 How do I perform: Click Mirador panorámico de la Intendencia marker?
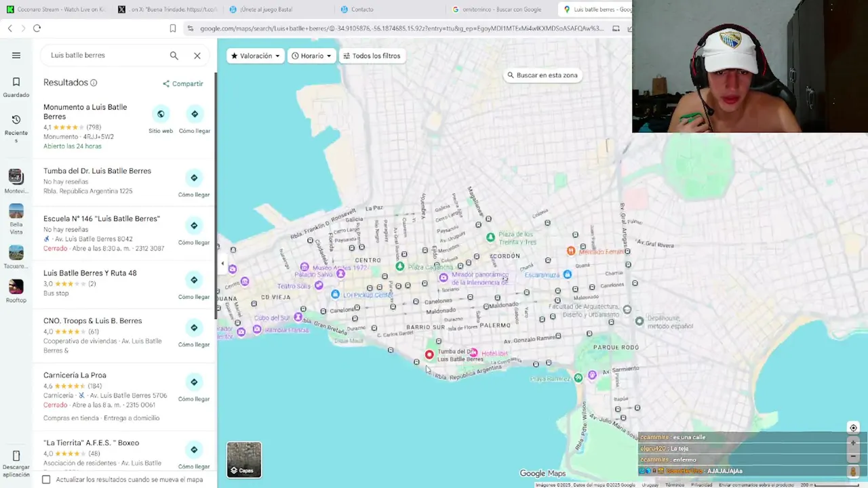click(443, 277)
